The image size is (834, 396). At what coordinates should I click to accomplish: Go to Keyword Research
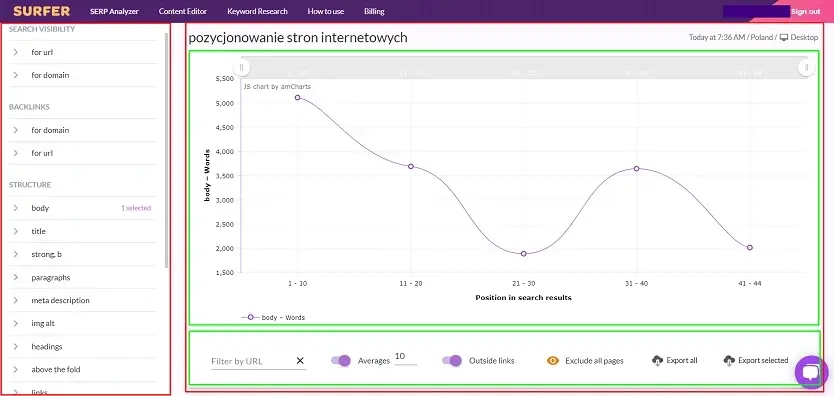pos(257,11)
